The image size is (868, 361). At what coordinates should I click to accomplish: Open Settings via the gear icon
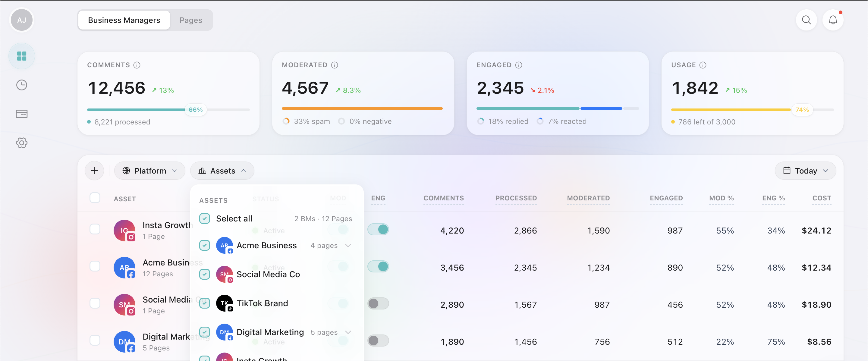coord(21,143)
